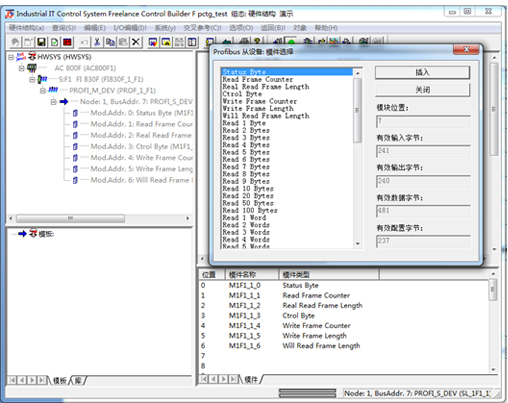Select 'Mod.Addr. 4: Write Frame Cour' tree item
508x403 pixels.
141,158
